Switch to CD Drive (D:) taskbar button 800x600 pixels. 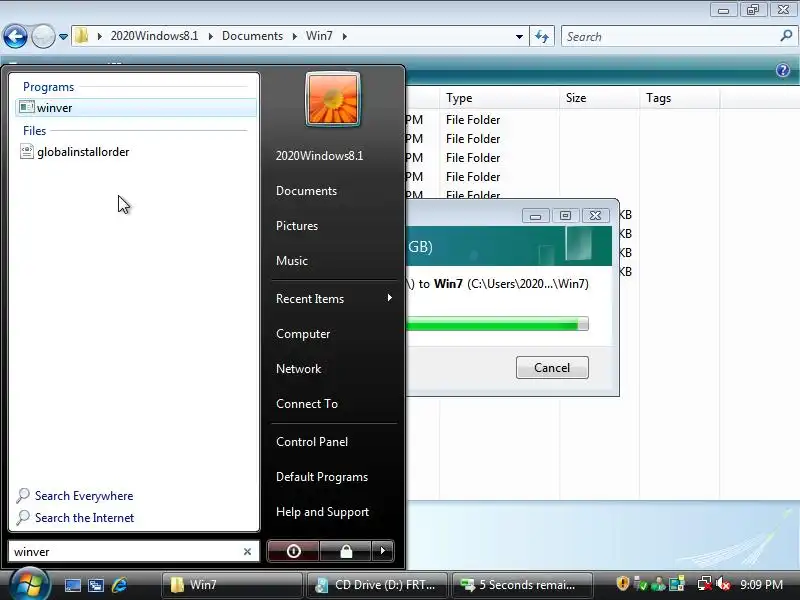click(377, 585)
